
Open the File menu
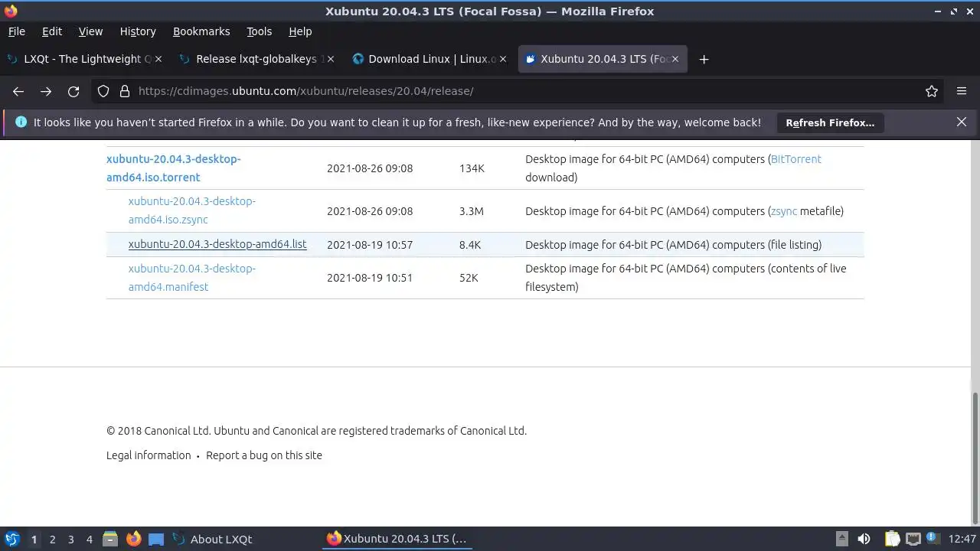(x=16, y=31)
